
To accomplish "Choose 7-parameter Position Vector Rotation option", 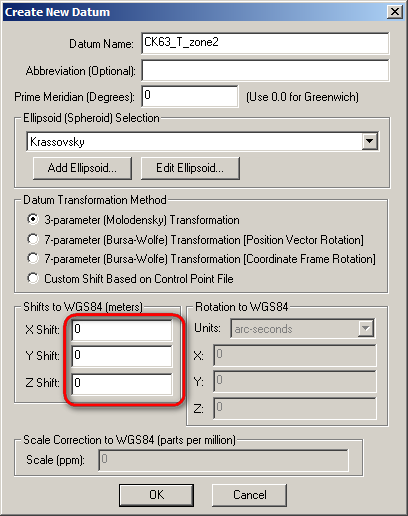I will (x=33, y=239).
